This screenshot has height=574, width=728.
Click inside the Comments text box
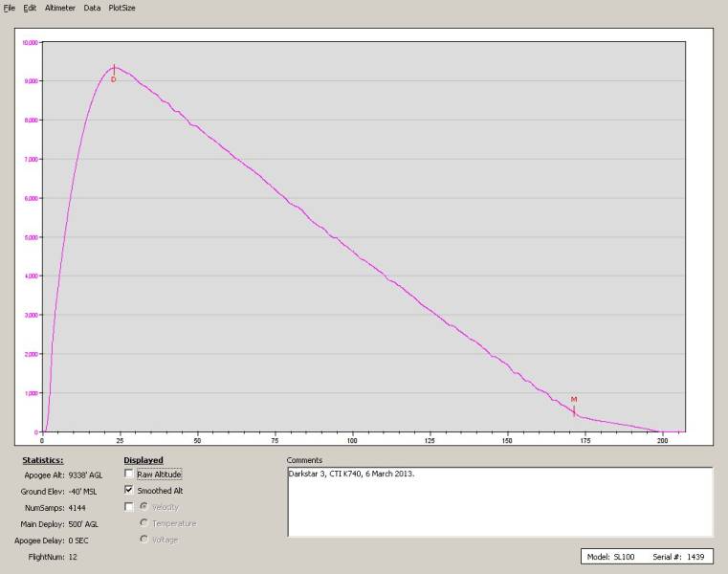point(499,501)
